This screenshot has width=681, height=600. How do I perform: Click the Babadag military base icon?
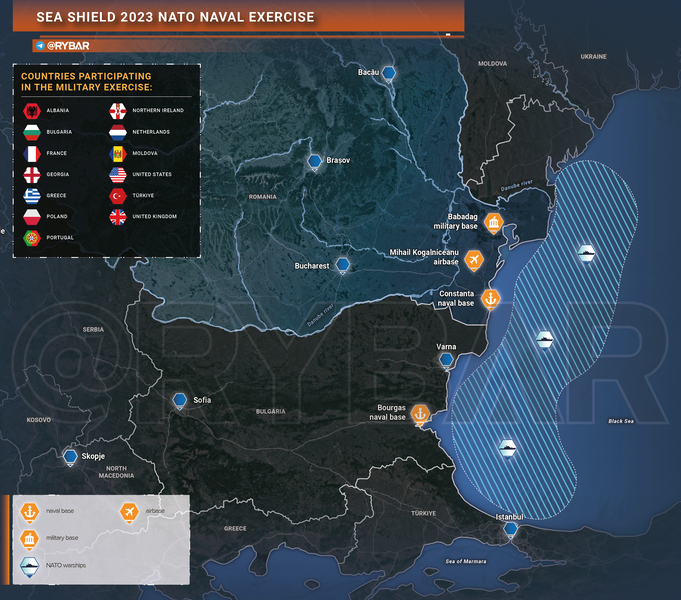tap(493, 224)
